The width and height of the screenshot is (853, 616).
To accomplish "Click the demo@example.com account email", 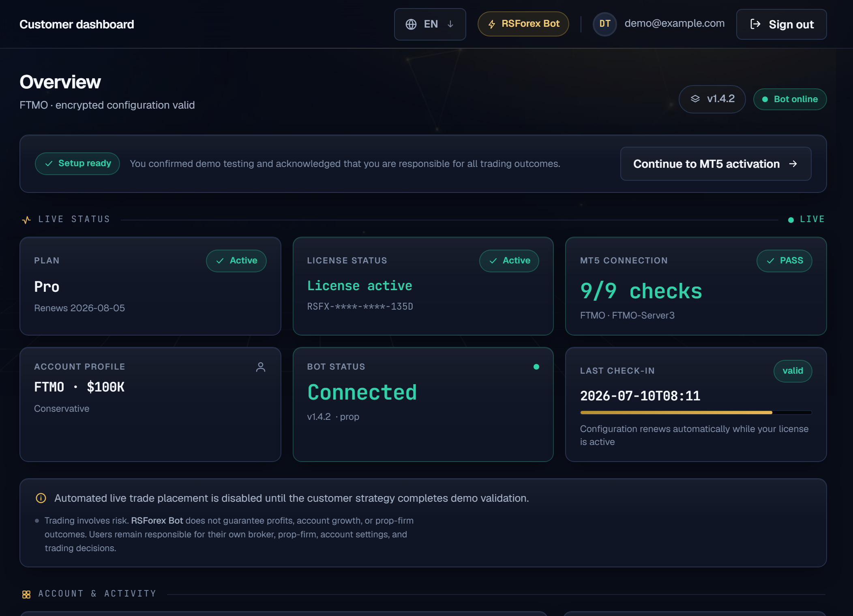I will (x=674, y=24).
